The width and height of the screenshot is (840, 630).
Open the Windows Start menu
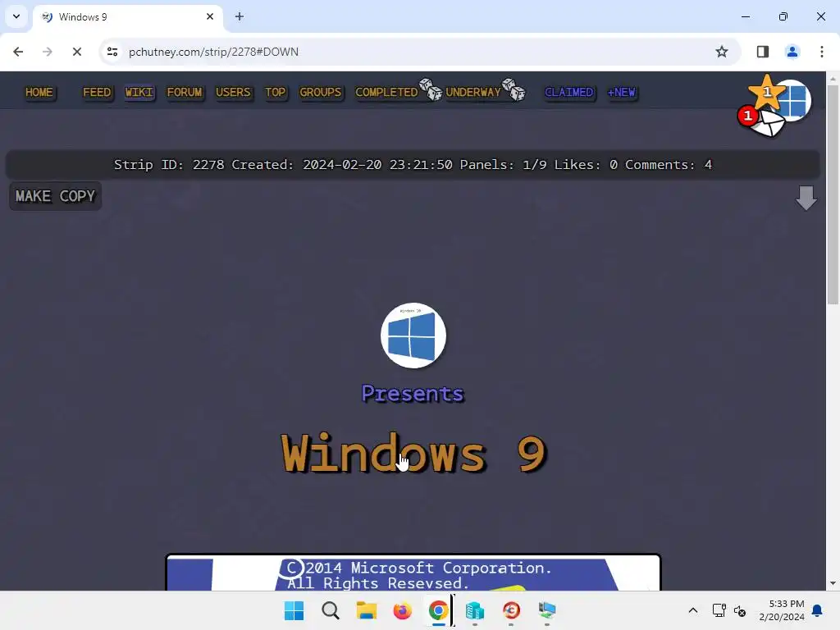click(x=294, y=610)
